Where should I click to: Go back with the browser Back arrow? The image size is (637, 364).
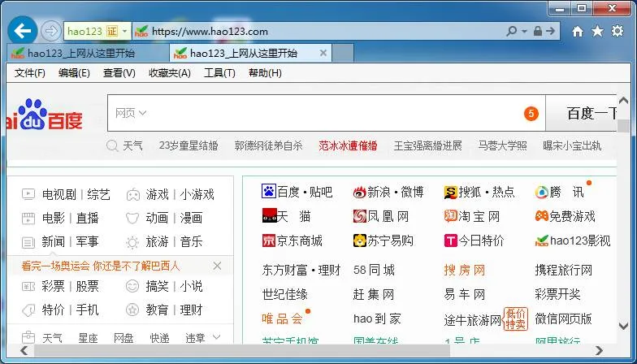pos(23,31)
